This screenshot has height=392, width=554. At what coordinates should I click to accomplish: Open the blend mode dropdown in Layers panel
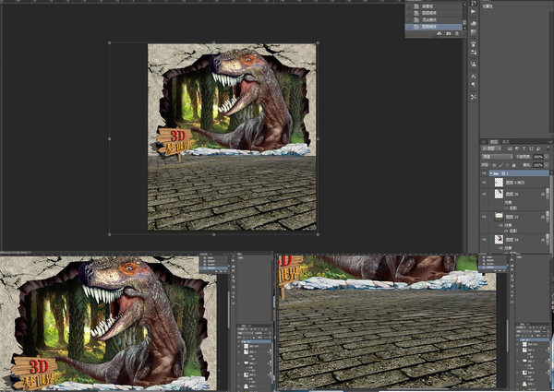tap(497, 157)
